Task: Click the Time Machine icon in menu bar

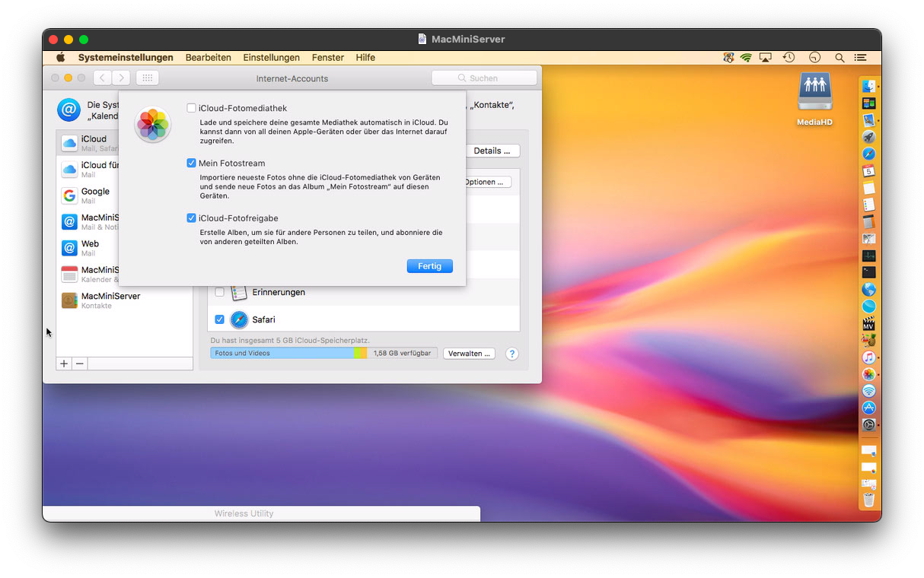Action: 789,58
